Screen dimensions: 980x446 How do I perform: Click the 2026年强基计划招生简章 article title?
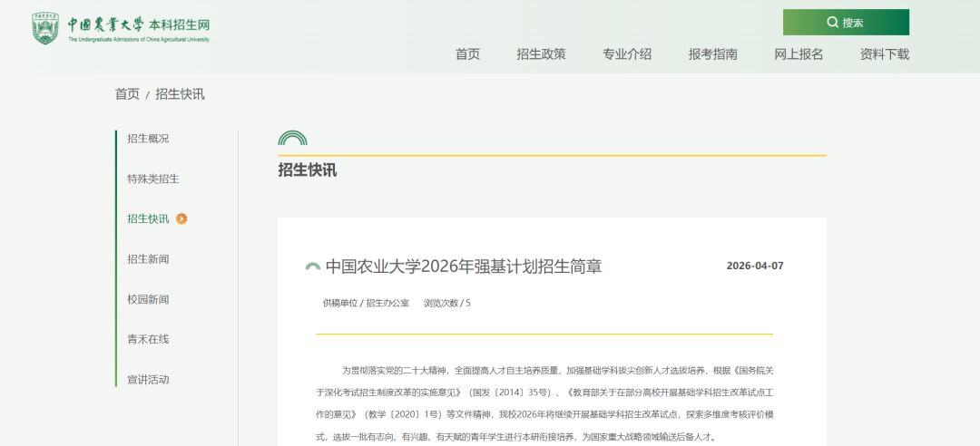coord(463,267)
